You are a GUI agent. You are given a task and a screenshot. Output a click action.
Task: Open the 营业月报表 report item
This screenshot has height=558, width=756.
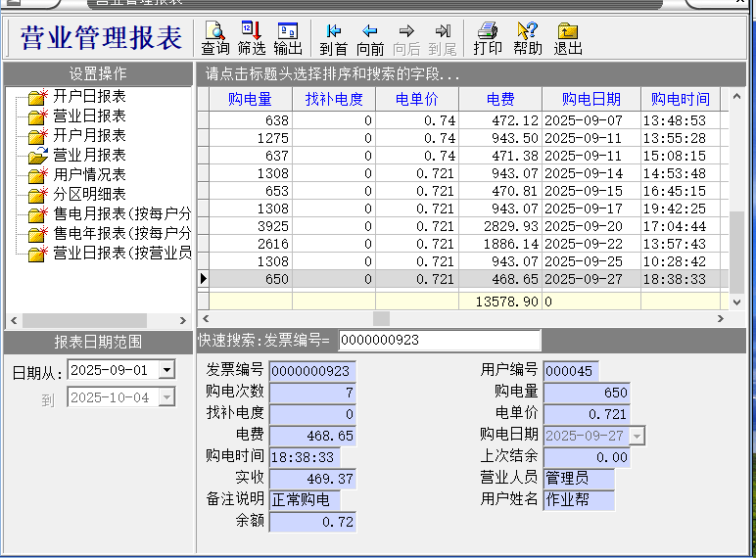(x=88, y=155)
